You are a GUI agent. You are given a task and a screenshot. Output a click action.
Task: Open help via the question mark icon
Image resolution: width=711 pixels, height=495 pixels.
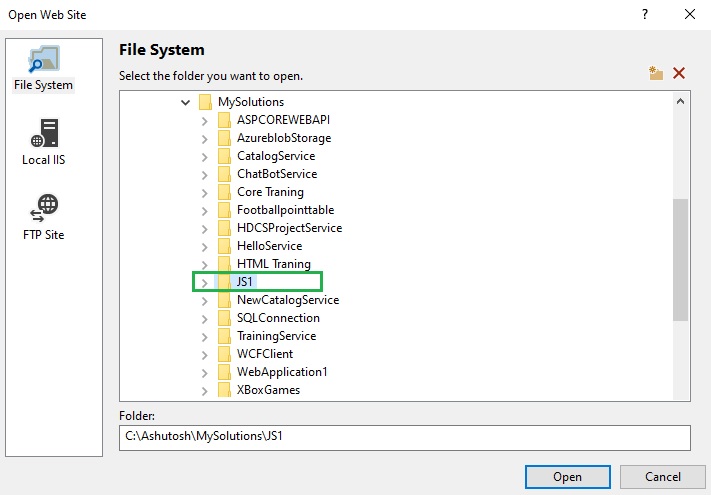(x=645, y=15)
